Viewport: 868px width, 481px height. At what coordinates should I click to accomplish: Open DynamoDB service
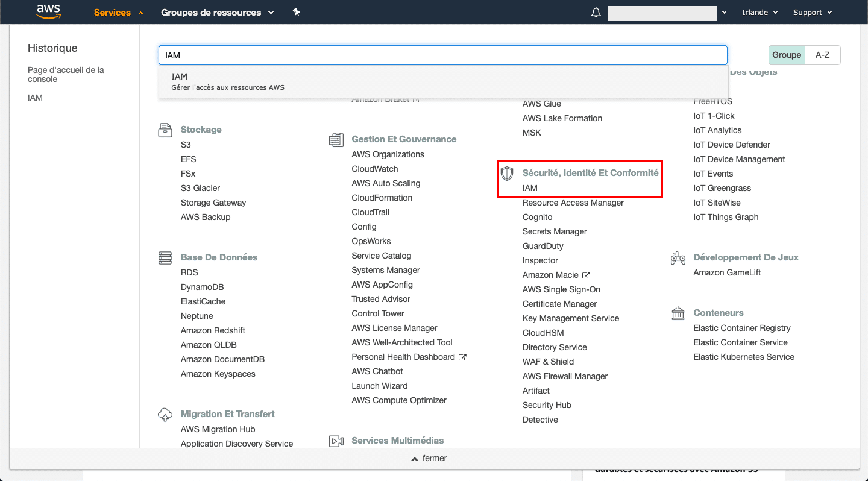pos(202,287)
